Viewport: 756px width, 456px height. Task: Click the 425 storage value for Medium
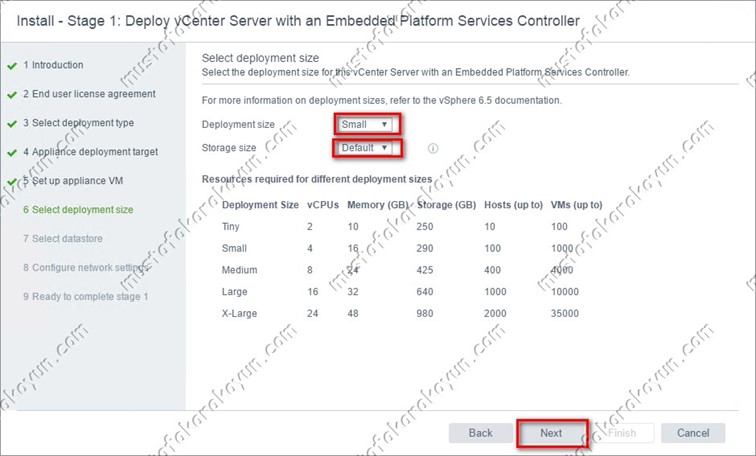[x=425, y=270]
